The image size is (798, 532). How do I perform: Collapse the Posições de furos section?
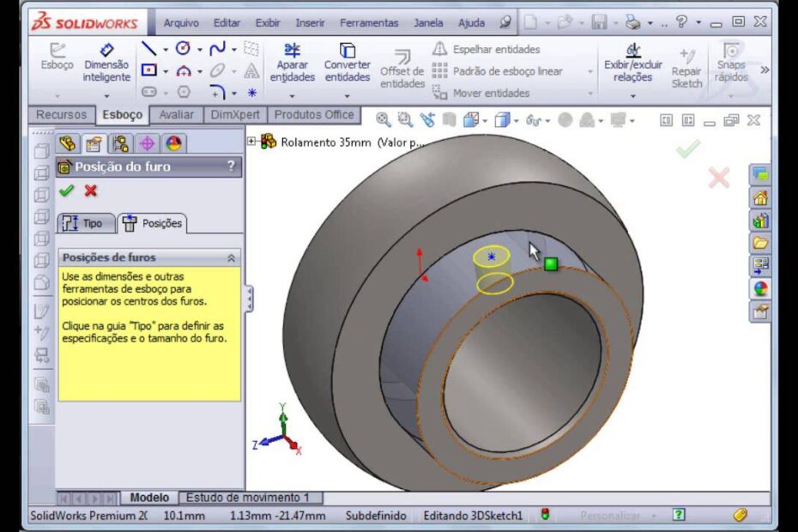[231, 257]
